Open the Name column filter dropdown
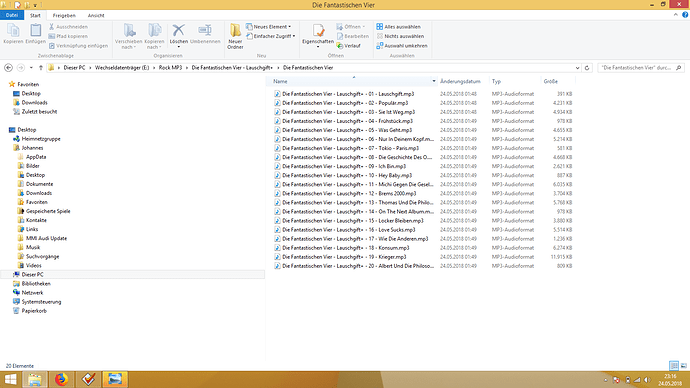The height and width of the screenshot is (388, 690). pyautogui.click(x=433, y=81)
